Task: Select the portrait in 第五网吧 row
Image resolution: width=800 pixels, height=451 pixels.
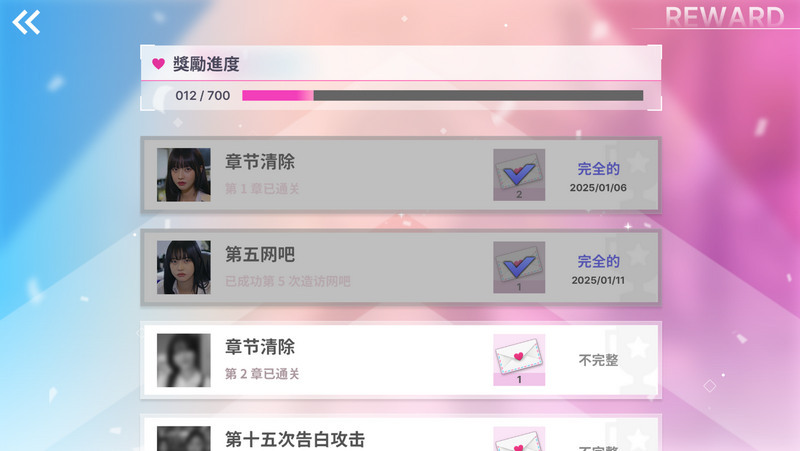Action: point(184,267)
